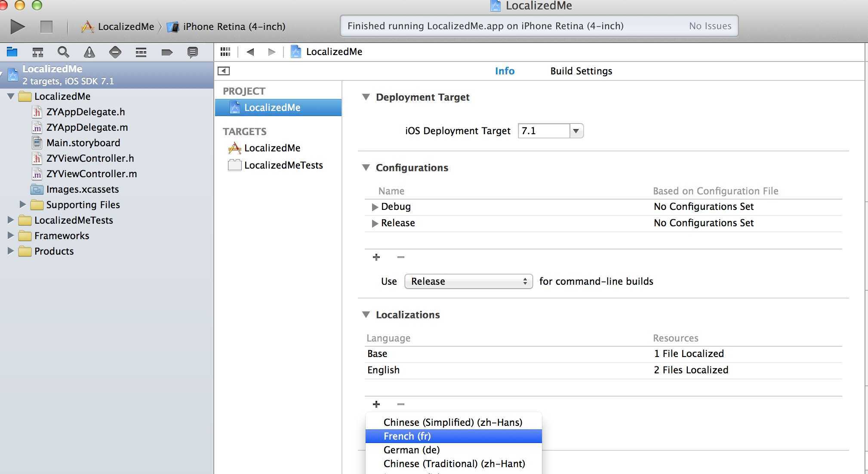
Task: Open the Log navigator speech-bubble icon
Action: 193,52
